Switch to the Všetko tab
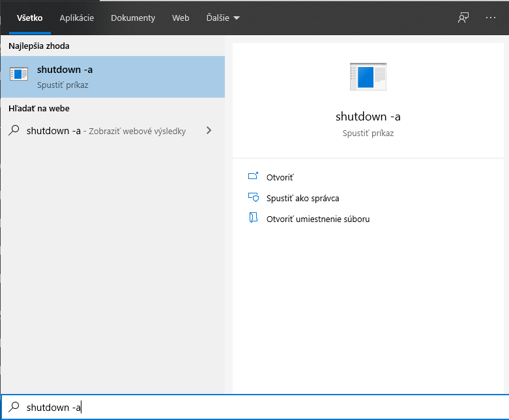 [x=29, y=18]
